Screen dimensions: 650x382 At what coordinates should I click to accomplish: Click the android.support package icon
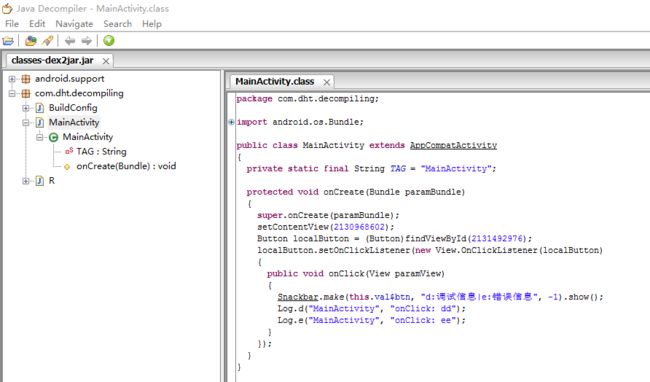26,79
